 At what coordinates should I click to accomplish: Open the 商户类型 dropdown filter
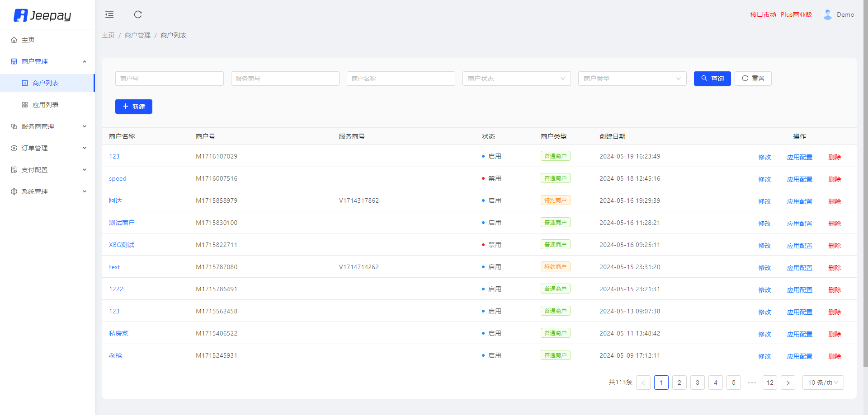tap(632, 79)
